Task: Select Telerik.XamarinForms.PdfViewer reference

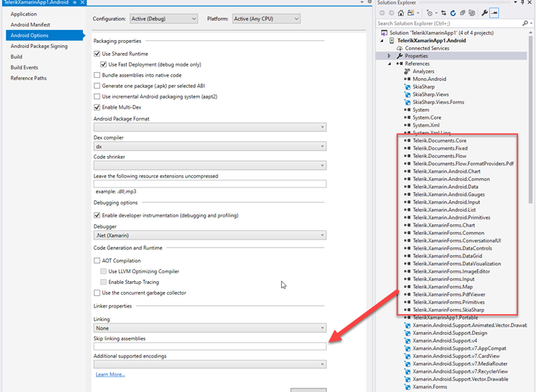Action: pos(449,294)
